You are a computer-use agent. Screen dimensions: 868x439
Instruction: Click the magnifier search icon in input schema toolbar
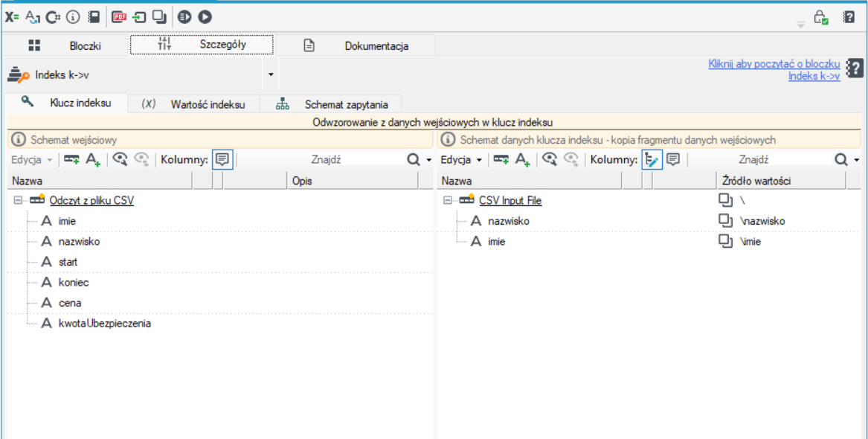coord(414,160)
